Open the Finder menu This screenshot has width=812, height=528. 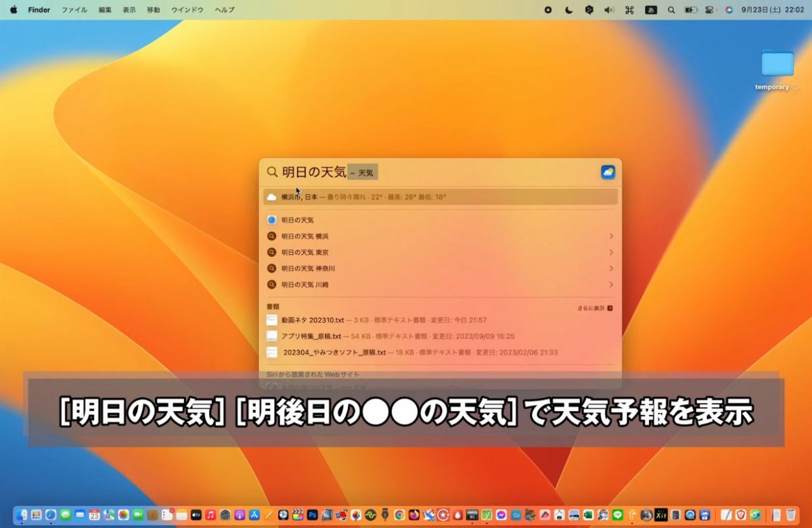point(39,10)
